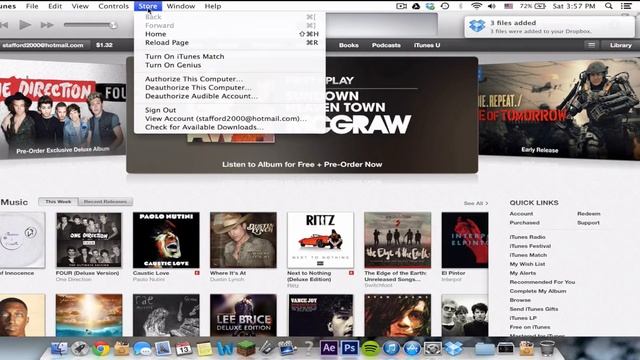Screen dimensions: 640x360
Task: Select View Account menu entry
Action: click(230, 118)
